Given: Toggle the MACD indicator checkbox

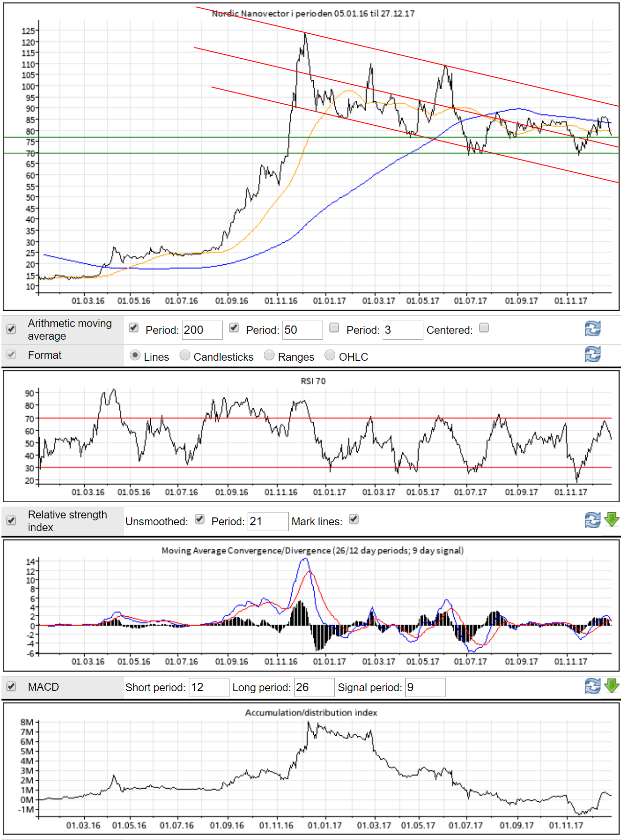Looking at the screenshot, I should [x=11, y=686].
